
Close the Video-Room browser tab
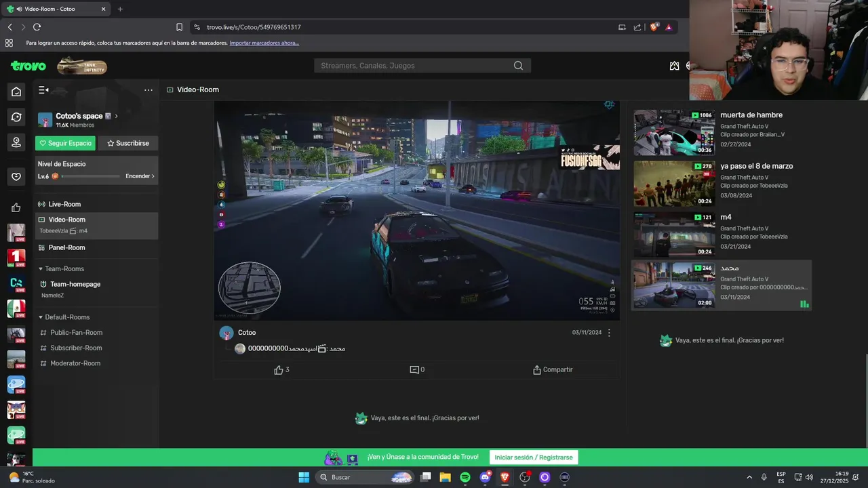pos(104,9)
